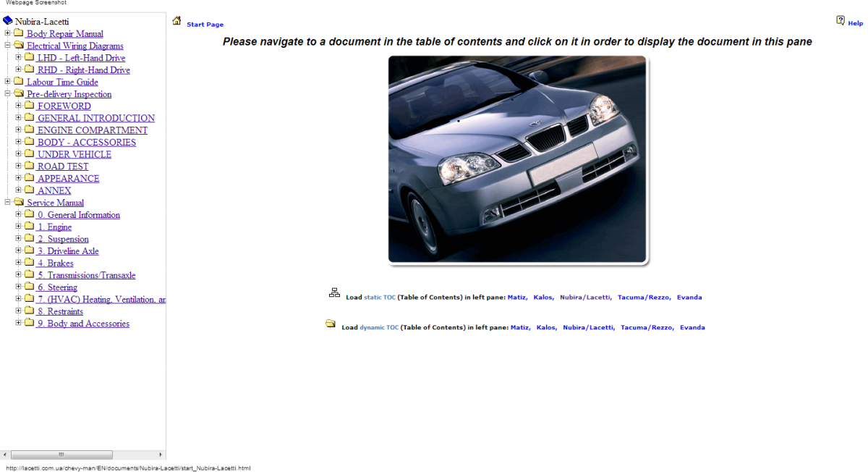Open 3. Driveline Axle in the tree

point(67,251)
